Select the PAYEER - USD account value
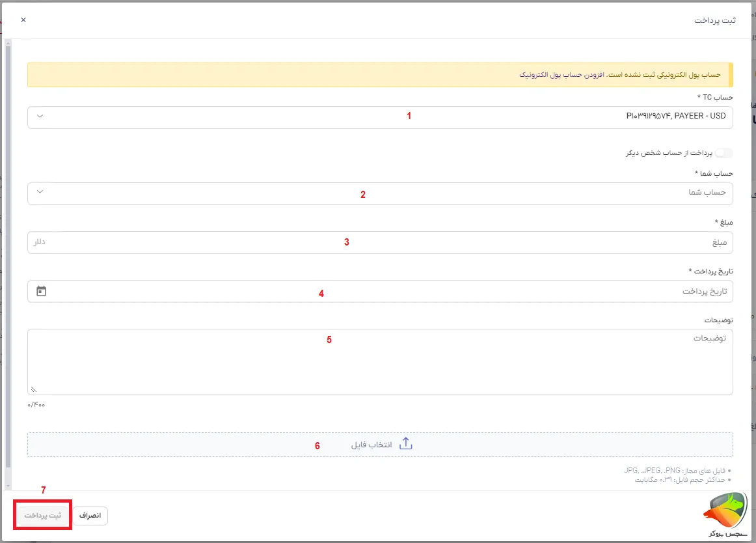This screenshot has width=756, height=543. click(x=675, y=117)
